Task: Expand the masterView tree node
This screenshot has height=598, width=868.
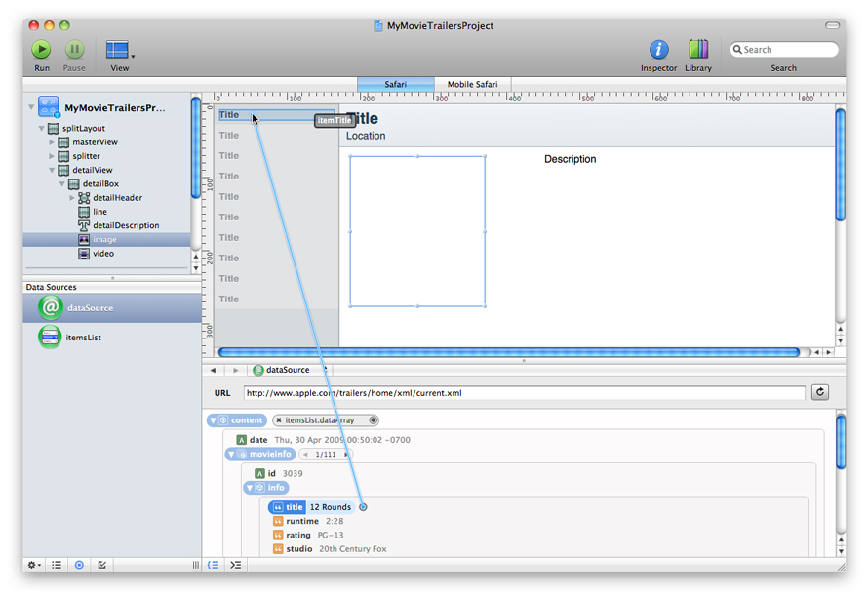Action: (x=52, y=142)
